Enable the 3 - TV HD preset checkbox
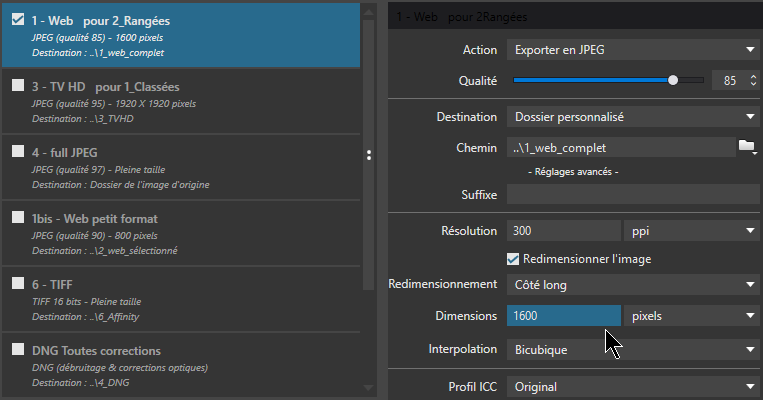The image size is (763, 400). [18, 85]
